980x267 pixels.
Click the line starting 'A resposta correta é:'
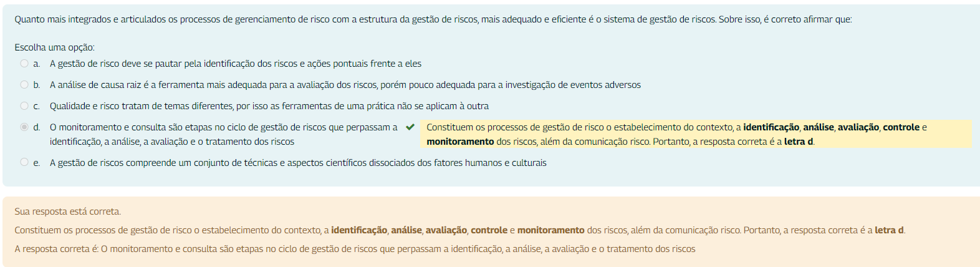click(355, 249)
